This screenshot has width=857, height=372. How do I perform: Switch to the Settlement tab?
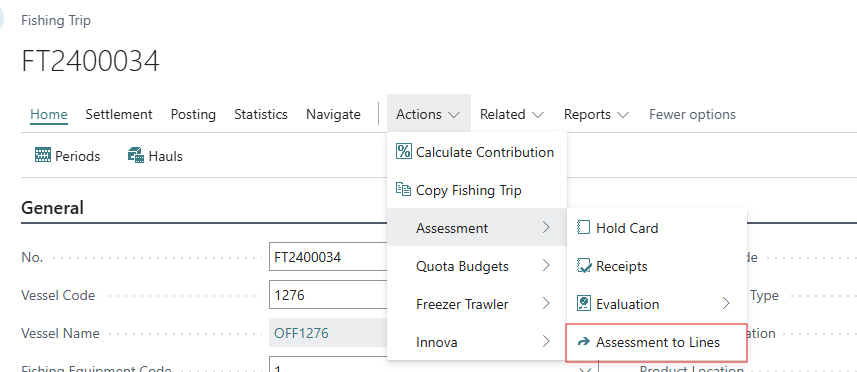119,114
